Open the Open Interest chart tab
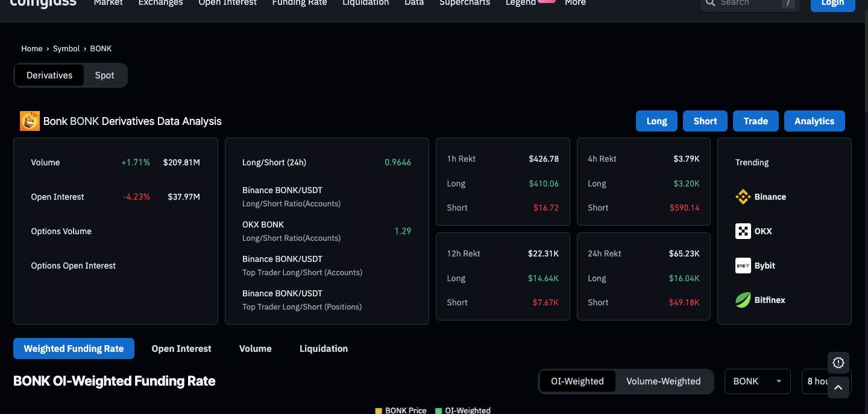The height and width of the screenshot is (414, 868). [x=181, y=349]
